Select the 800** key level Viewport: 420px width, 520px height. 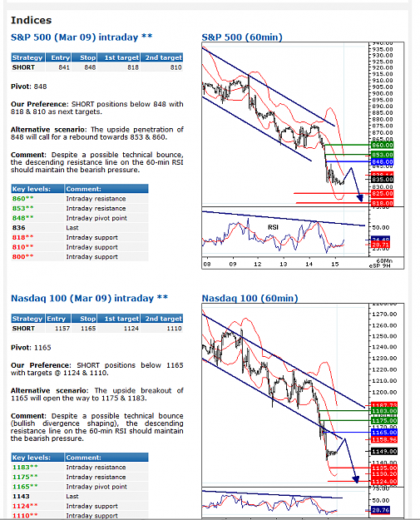(x=23, y=257)
